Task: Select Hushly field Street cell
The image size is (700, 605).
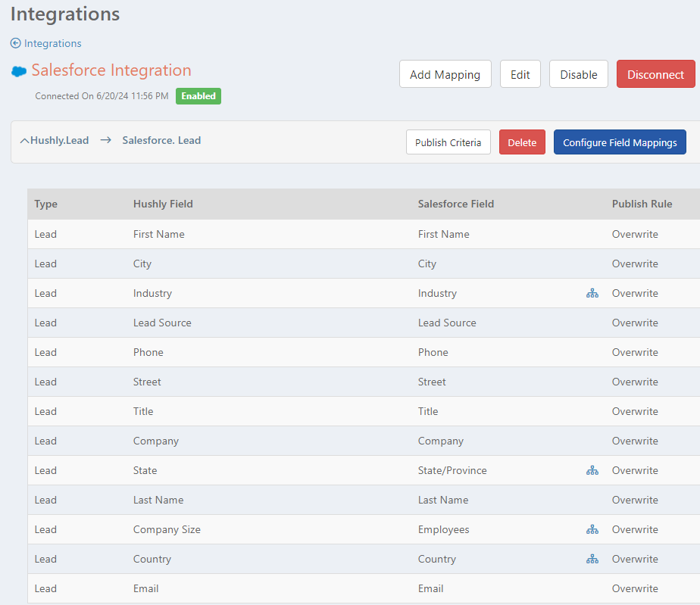Action: [x=147, y=382]
